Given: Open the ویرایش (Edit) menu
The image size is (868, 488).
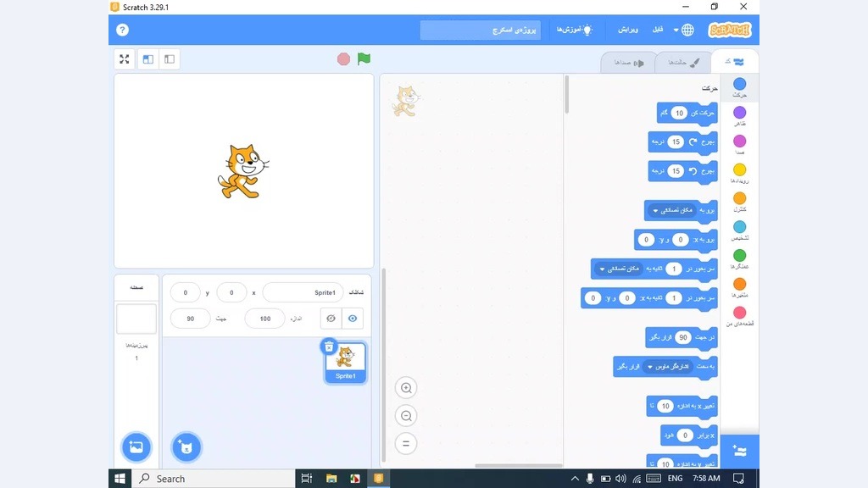Looking at the screenshot, I should coord(628,30).
